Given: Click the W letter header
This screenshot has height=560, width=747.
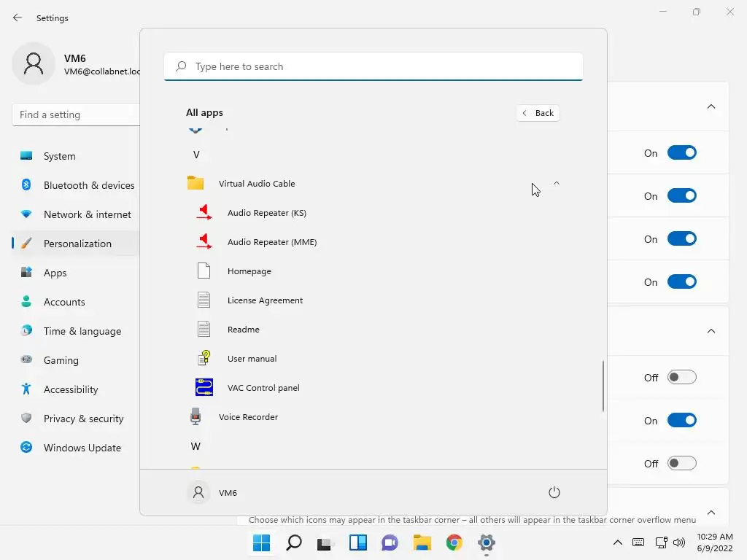Looking at the screenshot, I should point(196,446).
